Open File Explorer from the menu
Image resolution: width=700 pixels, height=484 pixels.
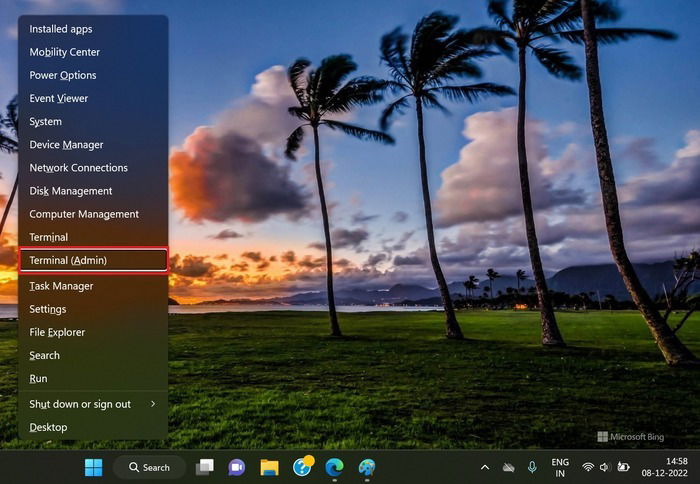[93, 333]
